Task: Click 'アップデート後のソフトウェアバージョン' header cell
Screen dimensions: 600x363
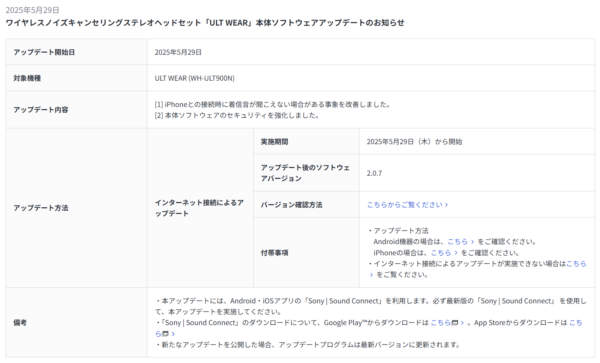Action: pos(306,173)
